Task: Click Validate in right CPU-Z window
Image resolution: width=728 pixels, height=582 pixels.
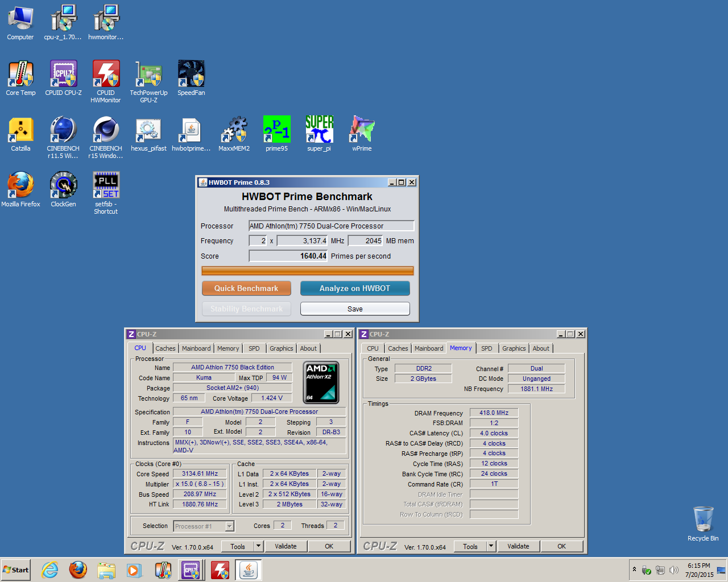Action: click(518, 546)
